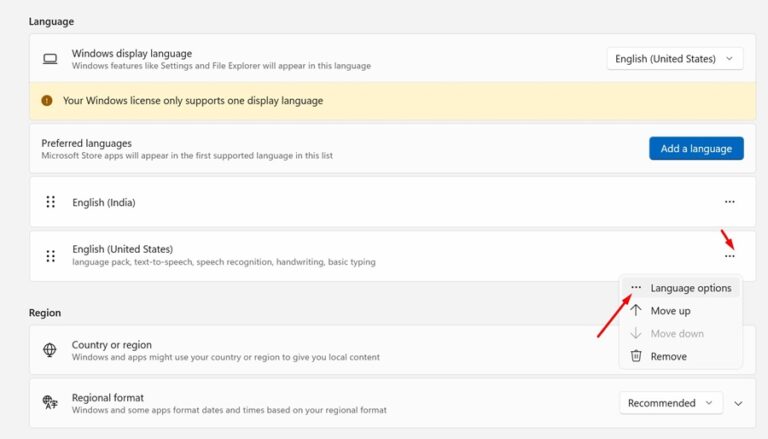This screenshot has width=768, height=439.
Task: Choose Language options from the context menu
Action: pos(690,288)
